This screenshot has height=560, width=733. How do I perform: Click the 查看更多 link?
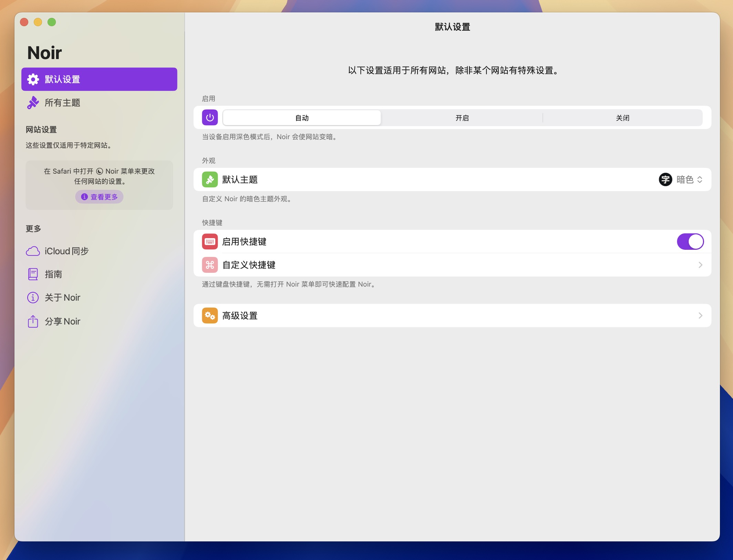tap(99, 197)
